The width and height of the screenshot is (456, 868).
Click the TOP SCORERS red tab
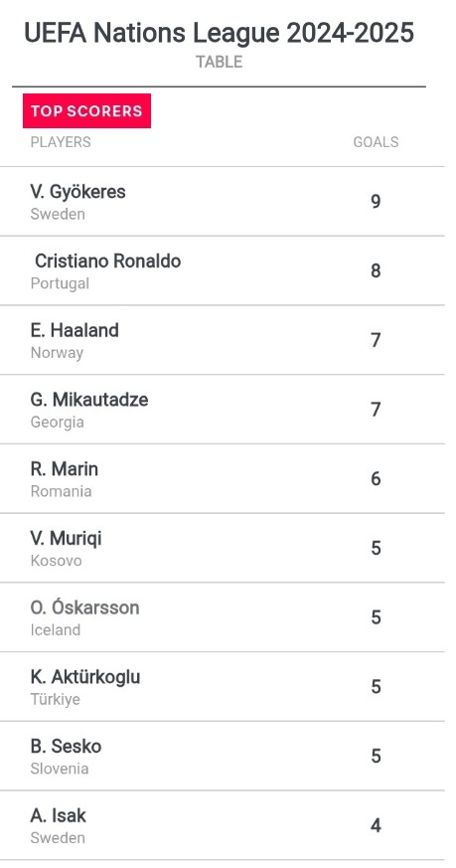click(x=86, y=110)
